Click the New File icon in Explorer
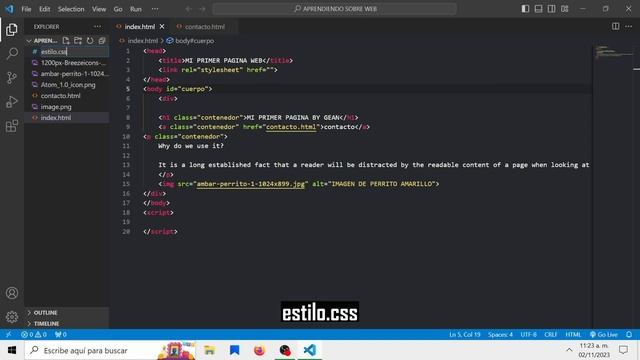The height and width of the screenshot is (360, 640). click(66, 40)
